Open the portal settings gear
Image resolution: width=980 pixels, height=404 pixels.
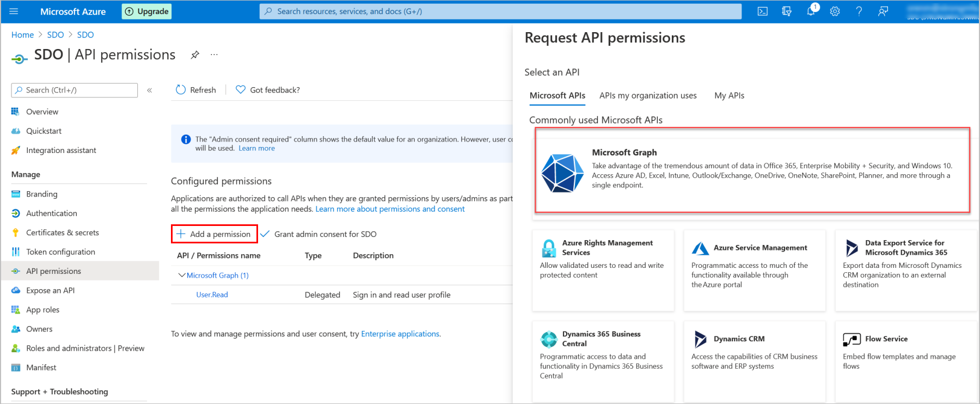(835, 11)
